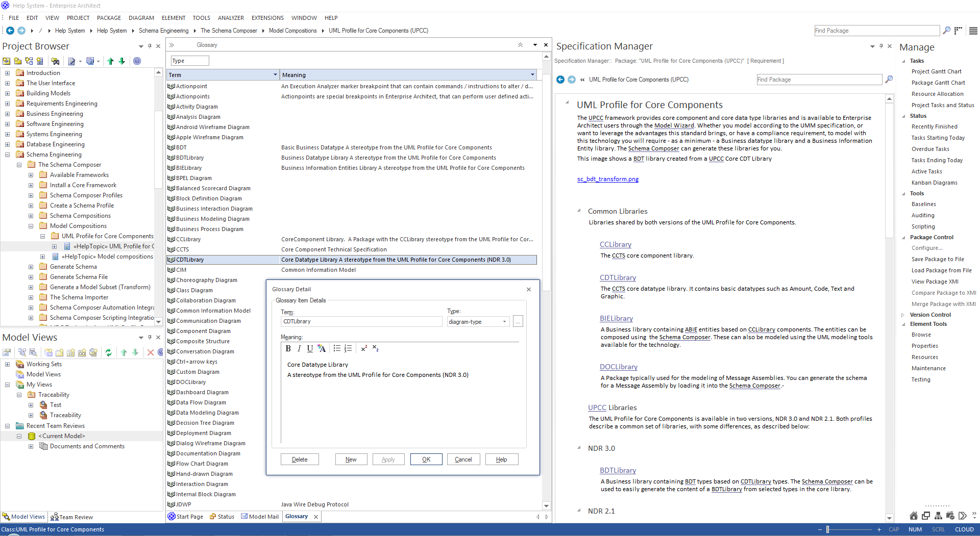This screenshot has width=980, height=536.
Task: Click the Home icon in Manage panel
Action: (914, 516)
